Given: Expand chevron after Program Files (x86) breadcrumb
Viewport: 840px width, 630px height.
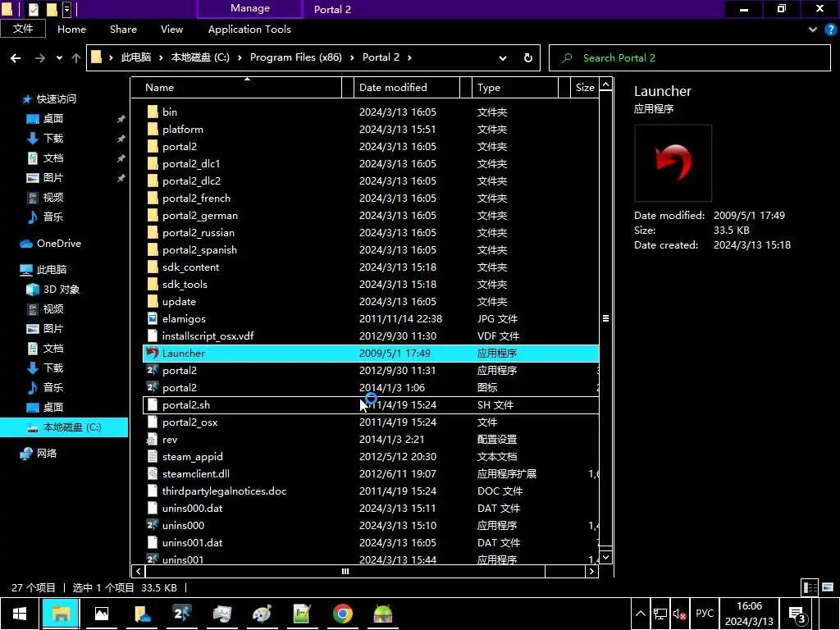Looking at the screenshot, I should click(x=352, y=57).
